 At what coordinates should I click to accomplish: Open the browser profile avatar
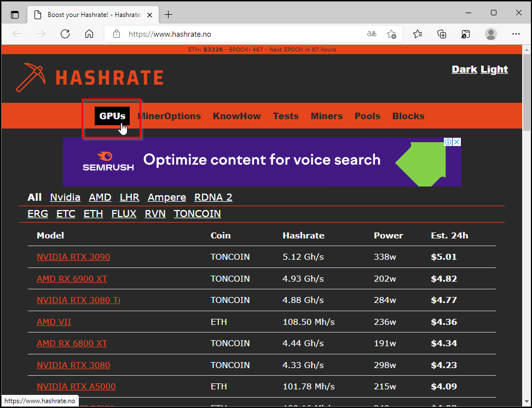pos(490,34)
